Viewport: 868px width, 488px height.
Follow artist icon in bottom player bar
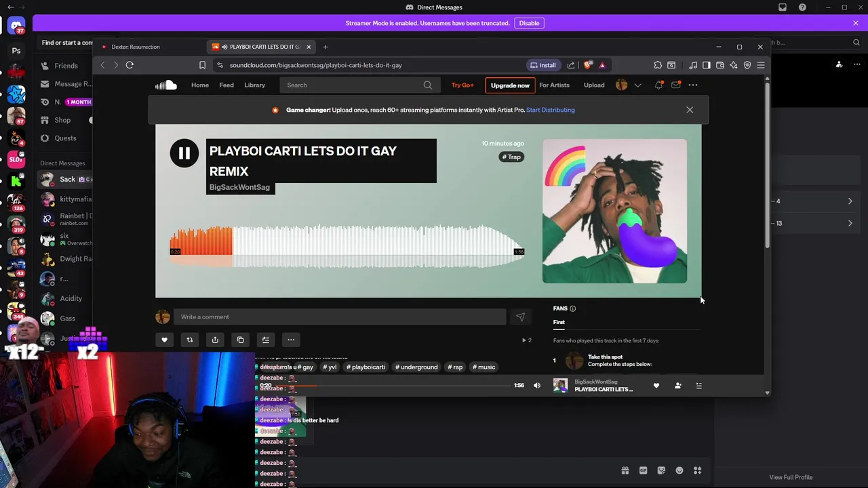pyautogui.click(x=677, y=386)
